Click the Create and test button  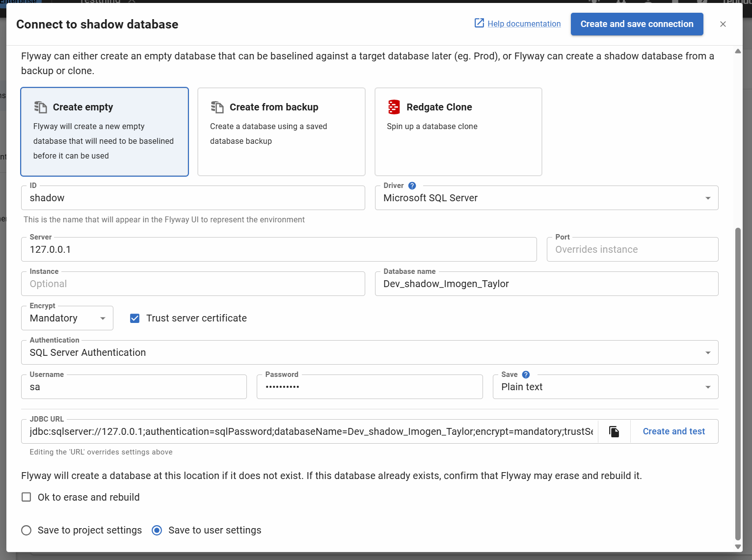673,431
